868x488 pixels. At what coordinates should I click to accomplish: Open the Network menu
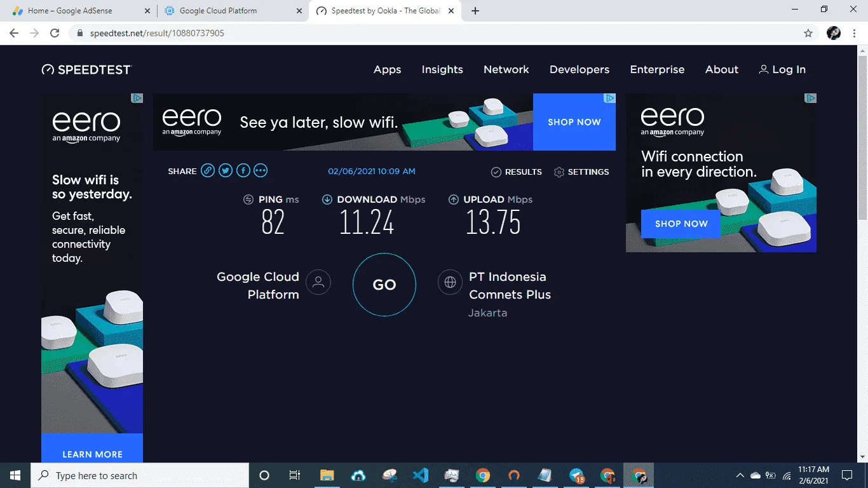point(506,70)
